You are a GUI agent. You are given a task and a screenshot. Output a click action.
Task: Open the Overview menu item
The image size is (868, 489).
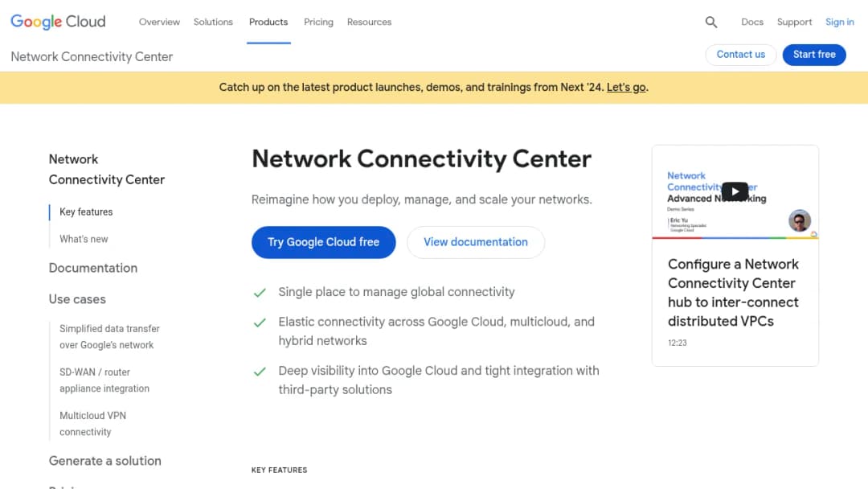coord(159,23)
